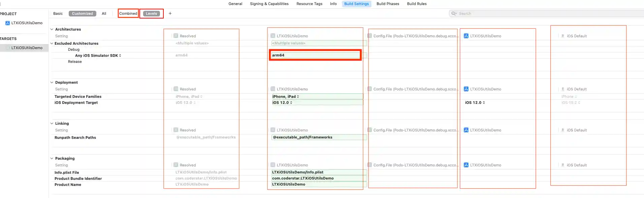Screen dimensions: 644x198
Task: Show Basic build settings
Action: point(58,13)
